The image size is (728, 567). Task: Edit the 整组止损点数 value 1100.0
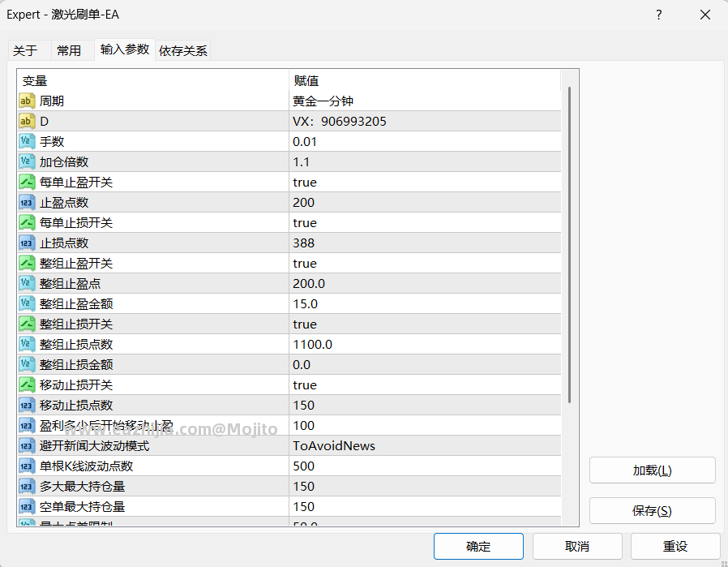pyautogui.click(x=425, y=344)
